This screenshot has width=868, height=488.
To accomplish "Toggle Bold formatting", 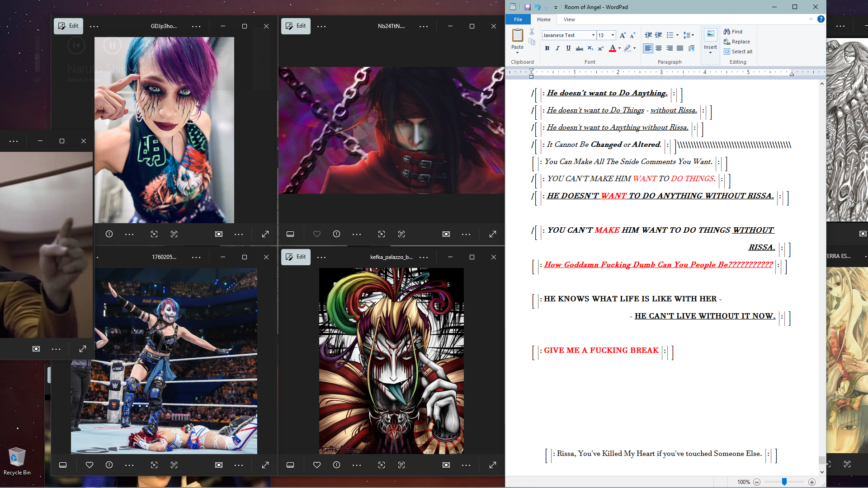I will [547, 48].
